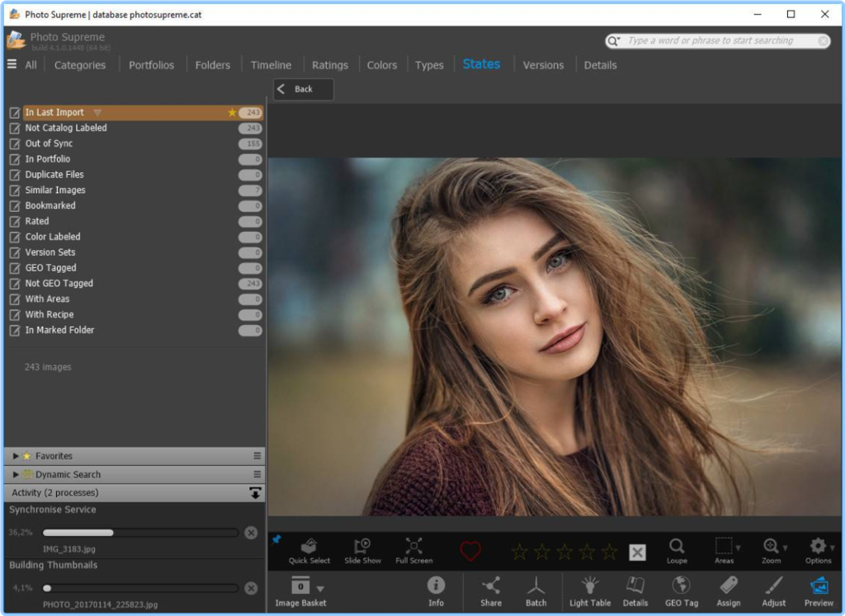Switch to the Categories tab
The width and height of the screenshot is (845, 616).
click(x=80, y=65)
